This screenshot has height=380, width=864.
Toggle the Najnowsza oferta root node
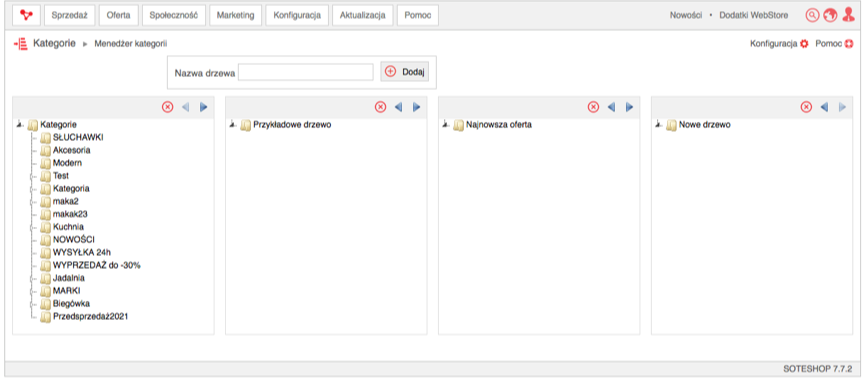coord(445,125)
